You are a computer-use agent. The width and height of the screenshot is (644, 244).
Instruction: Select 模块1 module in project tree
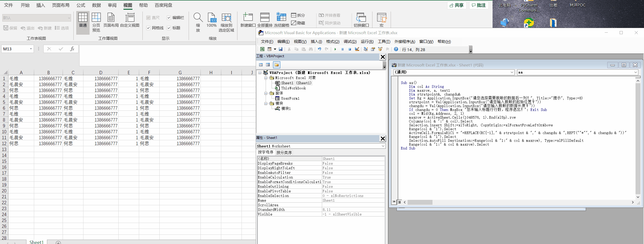[x=286, y=108]
